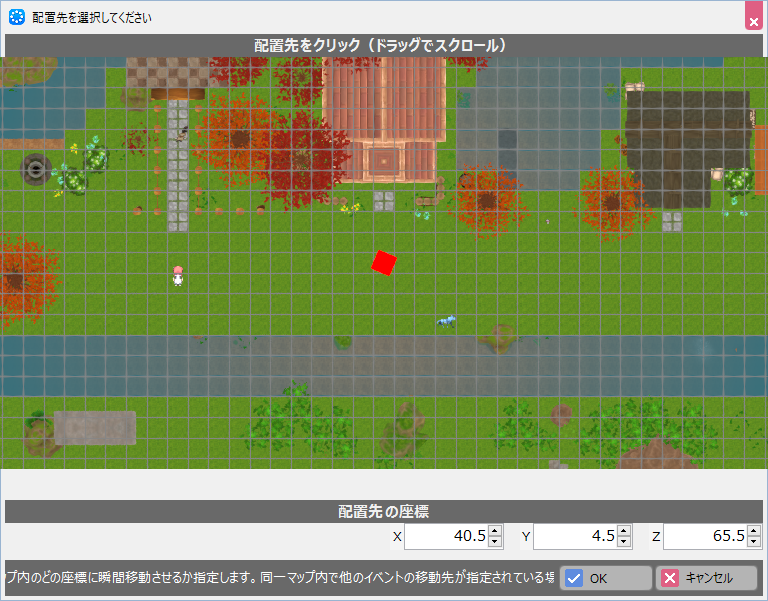
Task: Increase the X coordinate with up arrow
Action: click(495, 531)
